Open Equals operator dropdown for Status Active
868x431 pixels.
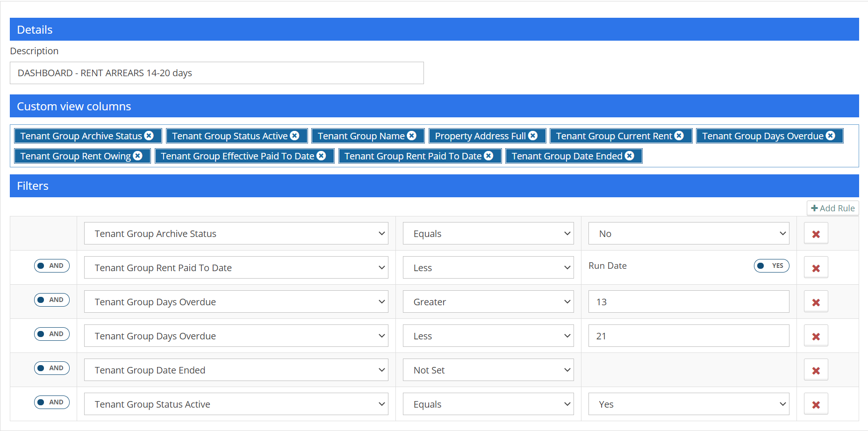488,404
